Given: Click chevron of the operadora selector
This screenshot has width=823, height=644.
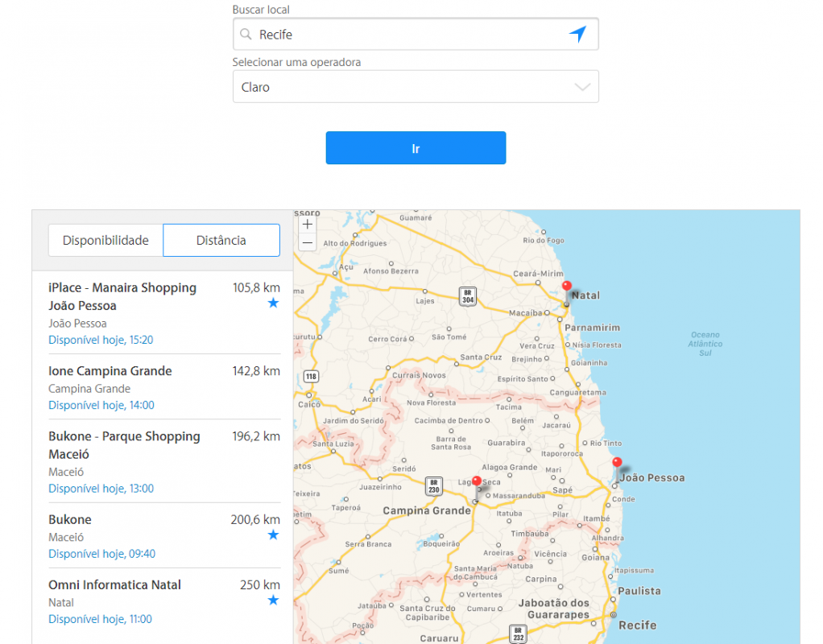Looking at the screenshot, I should (582, 87).
